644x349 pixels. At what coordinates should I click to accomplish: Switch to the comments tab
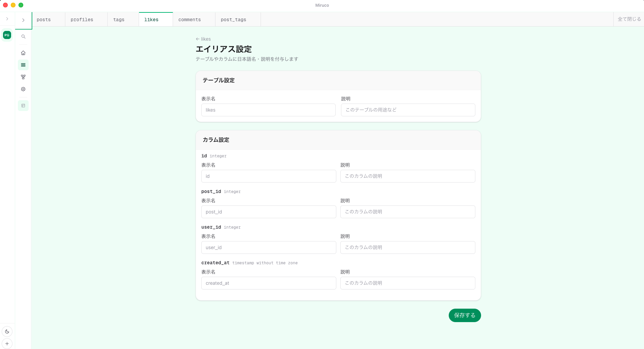pos(190,20)
